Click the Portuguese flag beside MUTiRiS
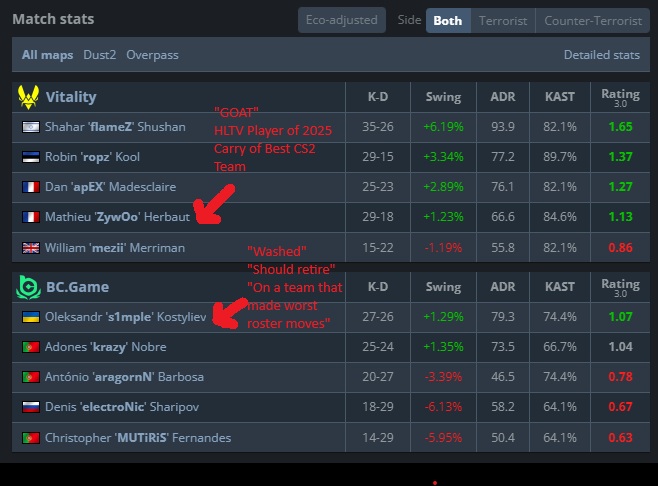658x486 pixels. pos(31,438)
